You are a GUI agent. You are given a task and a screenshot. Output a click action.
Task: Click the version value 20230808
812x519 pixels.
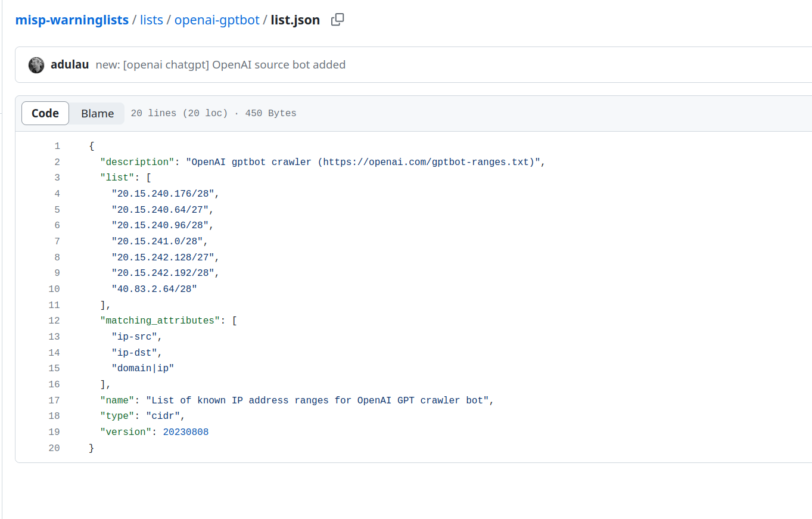coord(186,432)
